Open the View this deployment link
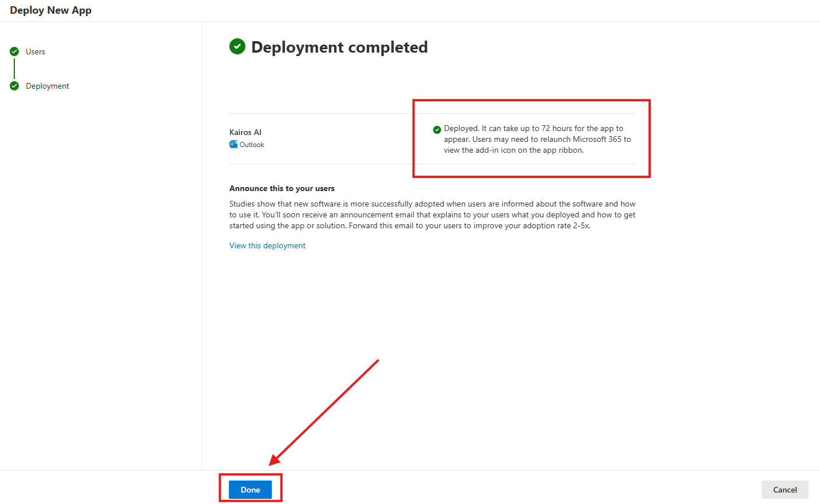This screenshot has height=504, width=820. point(267,245)
